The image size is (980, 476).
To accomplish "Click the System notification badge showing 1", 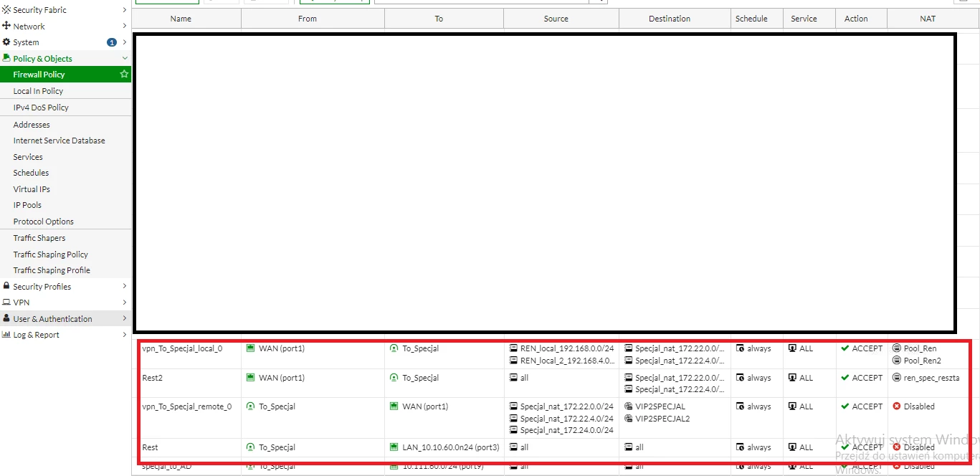I will [112, 42].
